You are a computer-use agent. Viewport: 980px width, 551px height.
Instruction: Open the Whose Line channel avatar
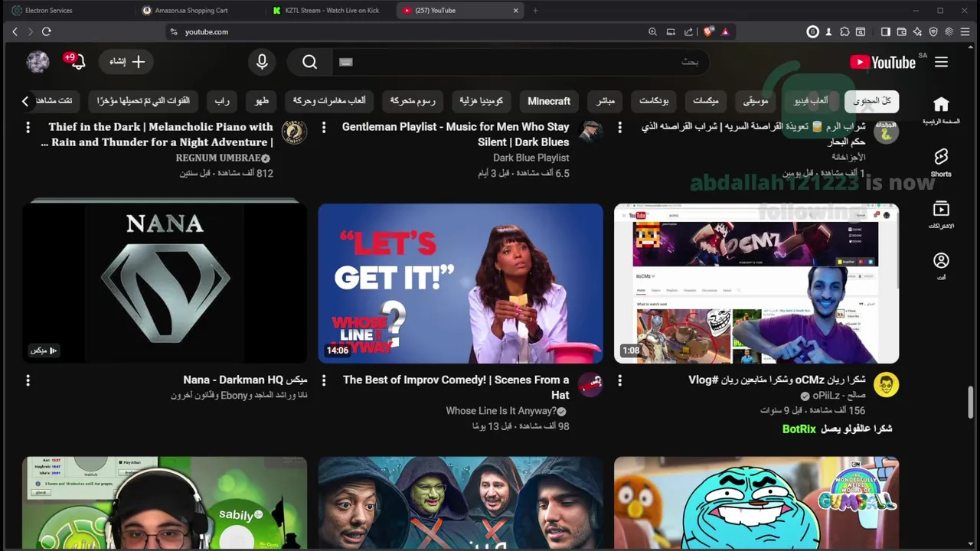[x=590, y=385]
